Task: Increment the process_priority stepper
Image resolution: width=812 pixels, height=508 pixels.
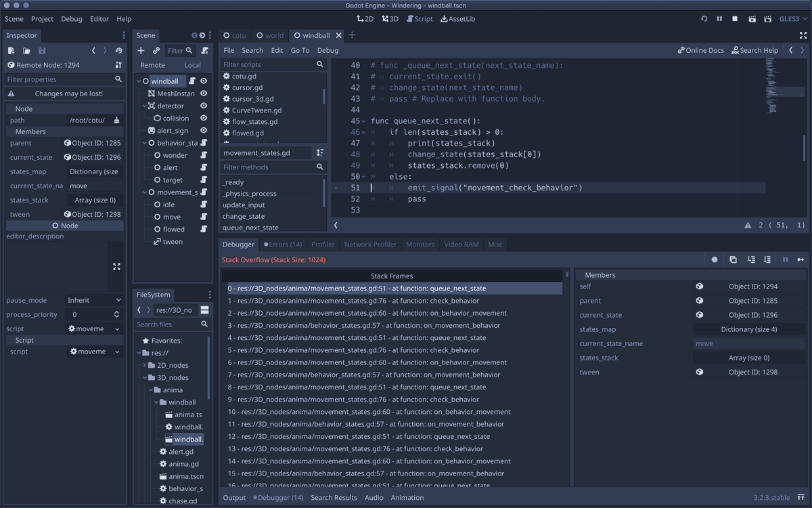Action: pyautogui.click(x=116, y=312)
